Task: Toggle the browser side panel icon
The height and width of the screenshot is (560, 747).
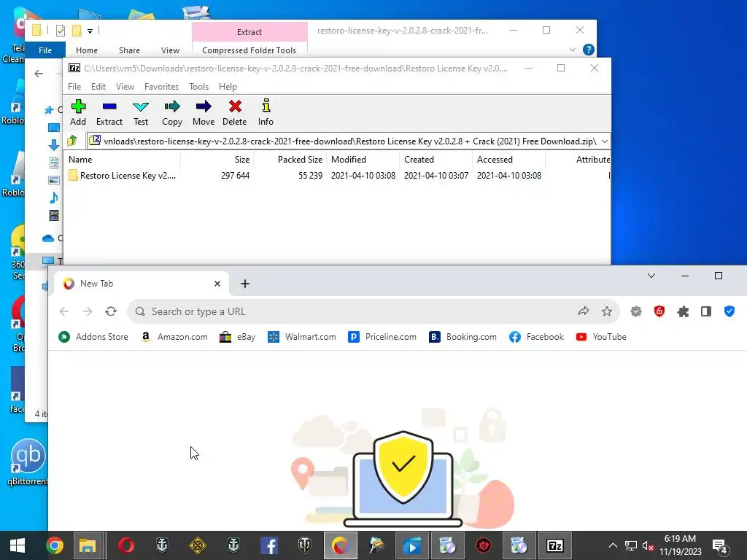Action: click(x=706, y=311)
